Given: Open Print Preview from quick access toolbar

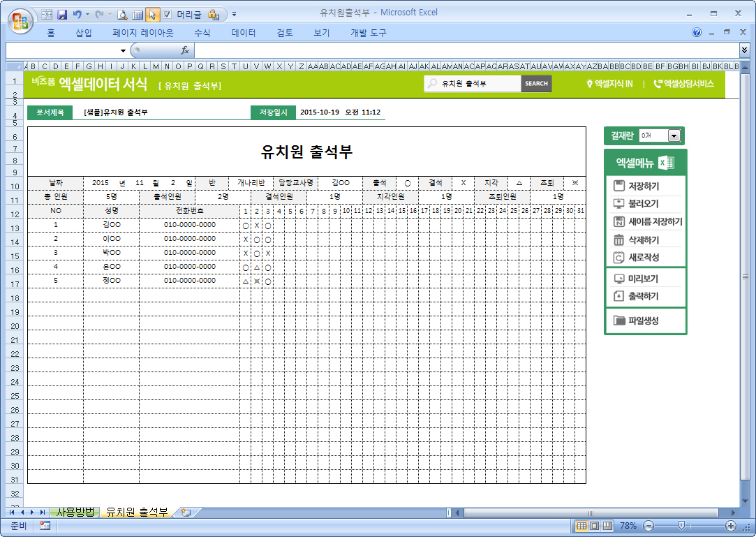Looking at the screenshot, I should (x=122, y=14).
